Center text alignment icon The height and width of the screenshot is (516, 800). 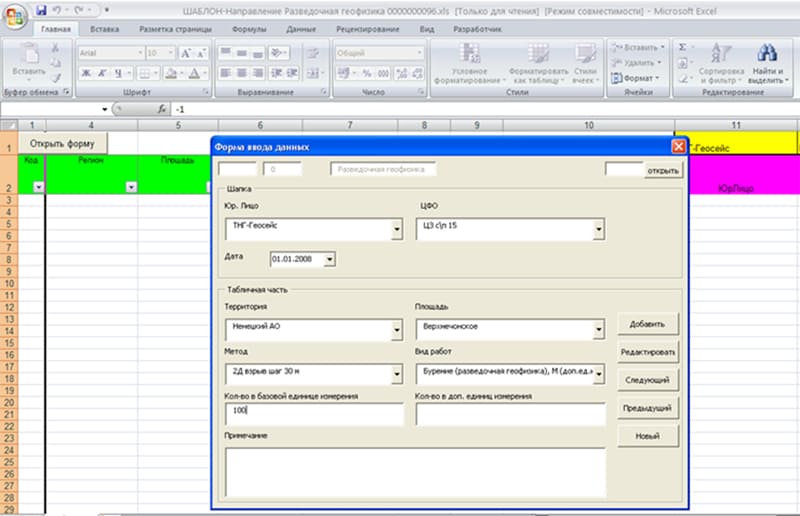(x=242, y=73)
